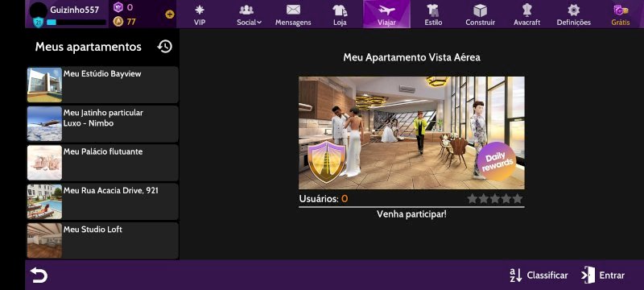Rate using the five-star rating
This screenshot has height=290, width=644.
point(495,199)
